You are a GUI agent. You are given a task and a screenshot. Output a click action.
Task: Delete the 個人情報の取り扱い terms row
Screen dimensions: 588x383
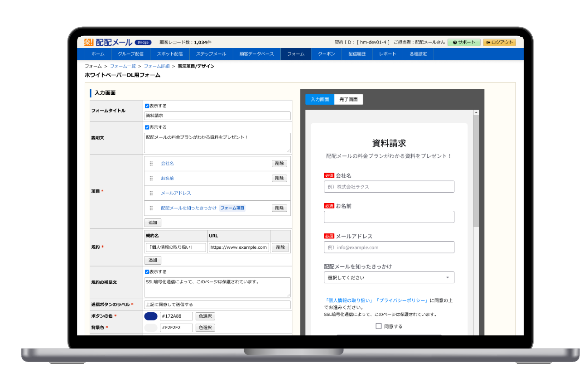[280, 247]
